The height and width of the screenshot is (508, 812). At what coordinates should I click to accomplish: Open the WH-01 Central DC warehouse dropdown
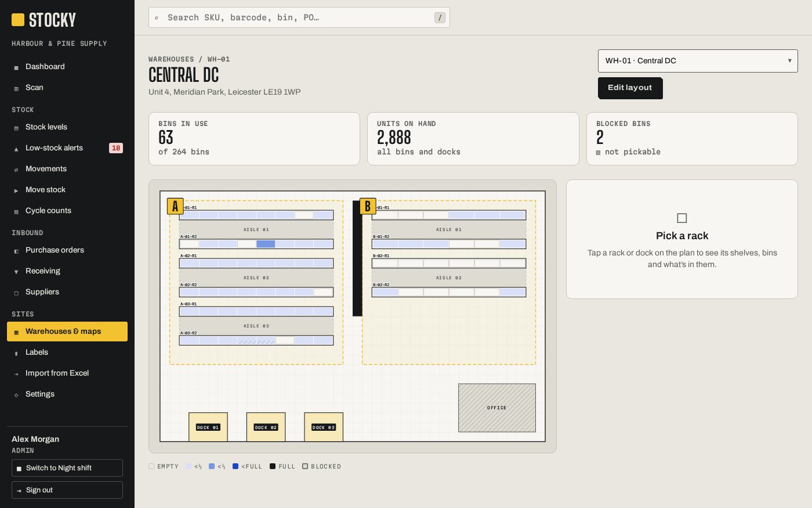[698, 61]
